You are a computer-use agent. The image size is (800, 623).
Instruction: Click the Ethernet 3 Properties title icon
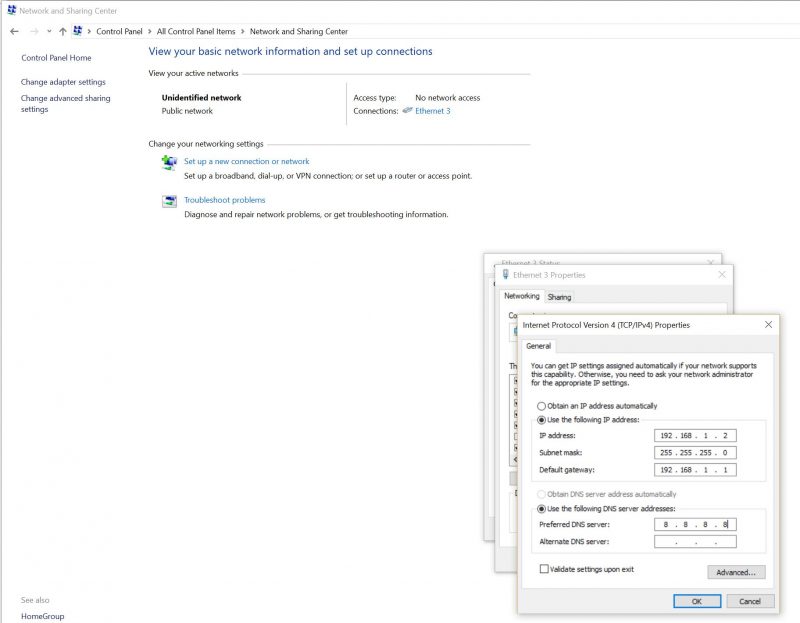click(x=507, y=275)
